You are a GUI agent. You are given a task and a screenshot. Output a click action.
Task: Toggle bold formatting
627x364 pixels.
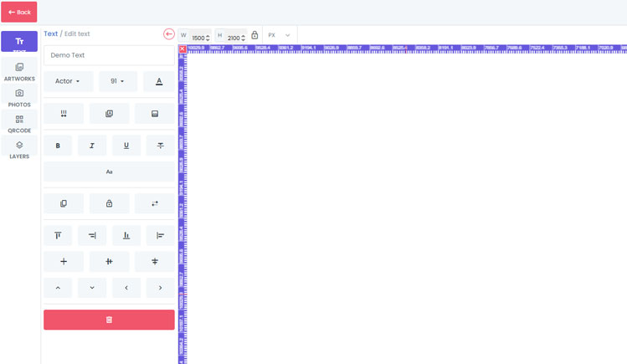point(58,146)
